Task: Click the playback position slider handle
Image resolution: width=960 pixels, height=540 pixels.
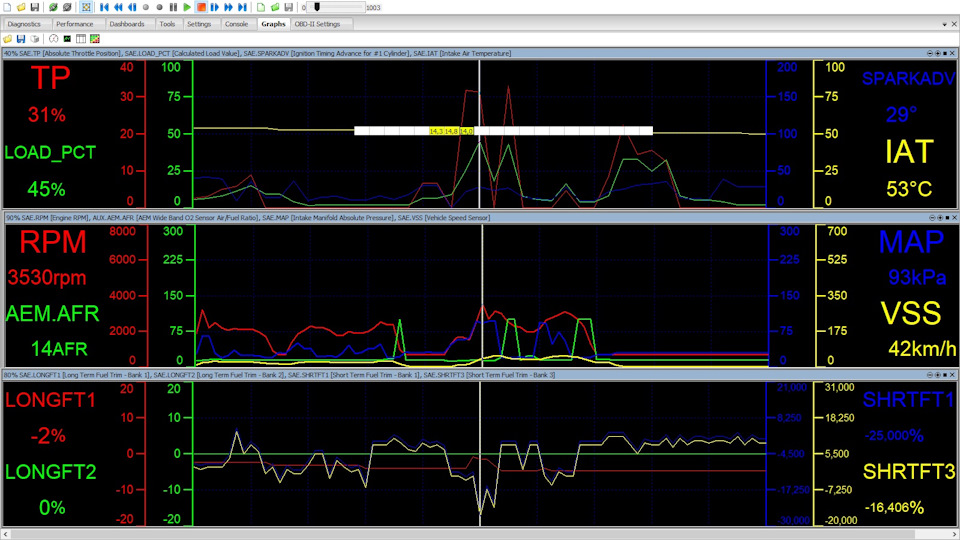Action: 317,7
